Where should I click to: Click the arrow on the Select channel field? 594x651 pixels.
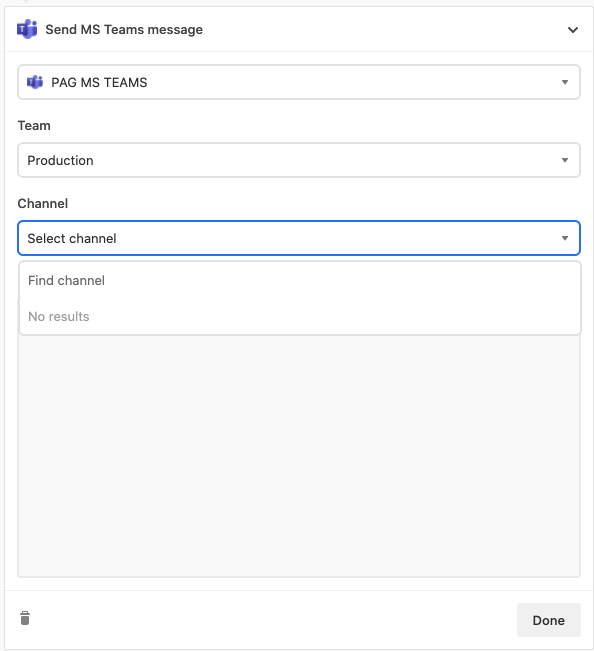(565, 238)
